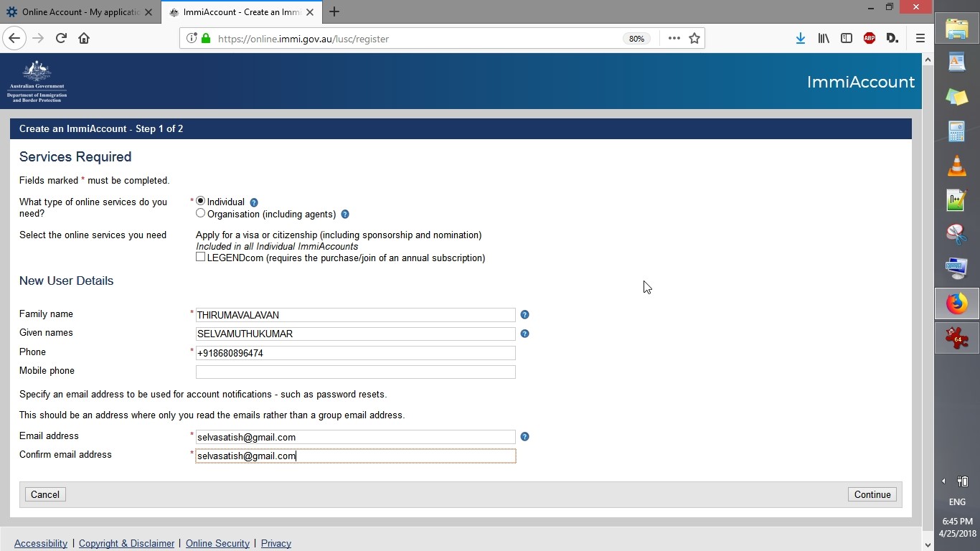Viewport: 980px width, 551px height.
Task: Open a new browser tab
Action: pyautogui.click(x=334, y=11)
